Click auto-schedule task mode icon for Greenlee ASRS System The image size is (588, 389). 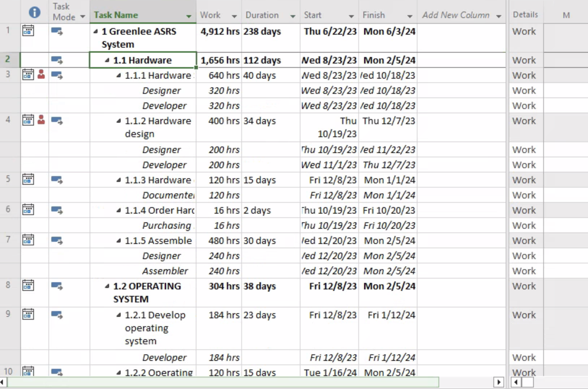[57, 32]
